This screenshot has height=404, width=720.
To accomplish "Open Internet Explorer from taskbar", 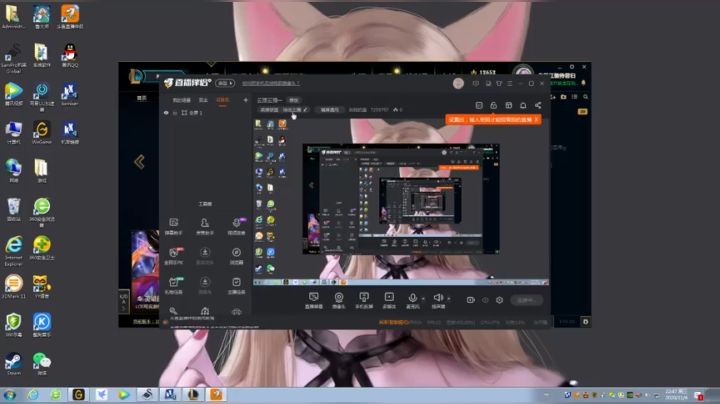I will click(x=33, y=395).
